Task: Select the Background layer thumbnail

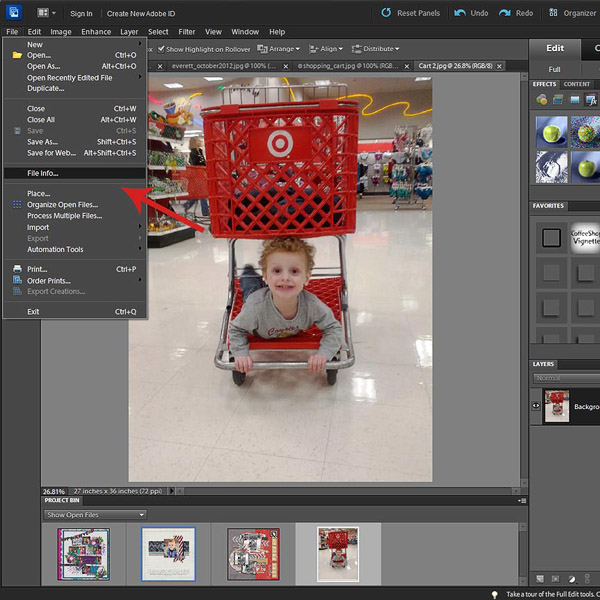Action: (556, 406)
